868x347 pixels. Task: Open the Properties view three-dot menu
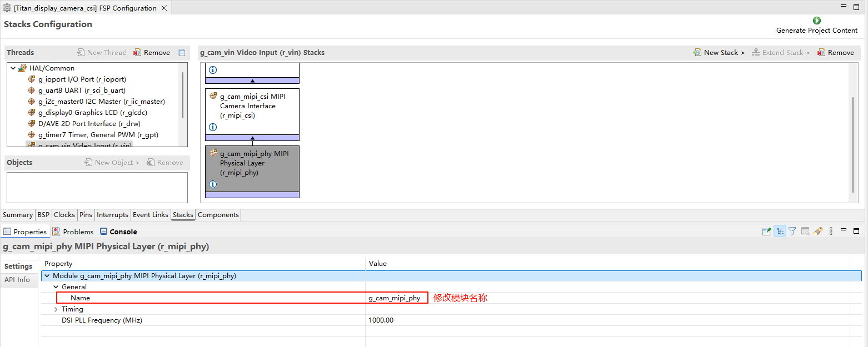(x=831, y=232)
